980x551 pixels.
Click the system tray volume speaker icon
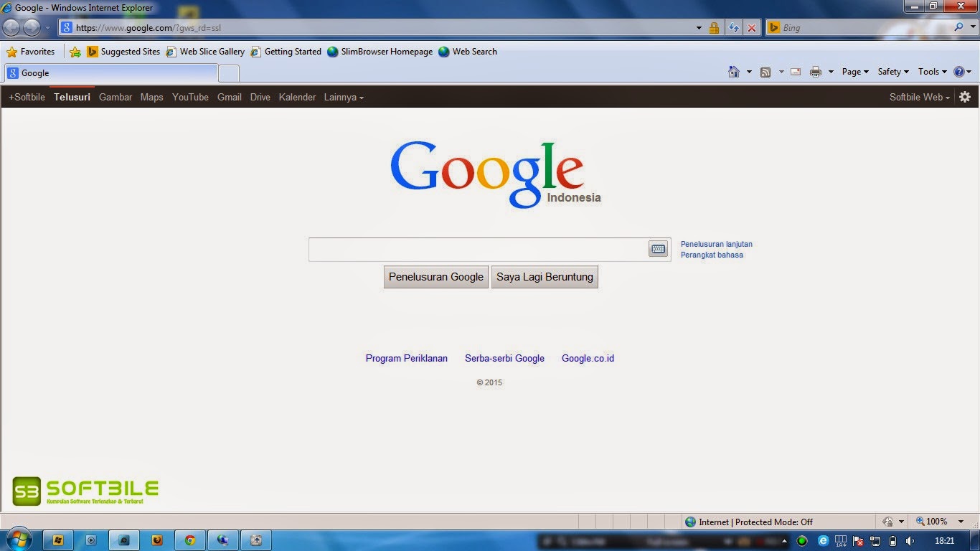[x=910, y=540]
